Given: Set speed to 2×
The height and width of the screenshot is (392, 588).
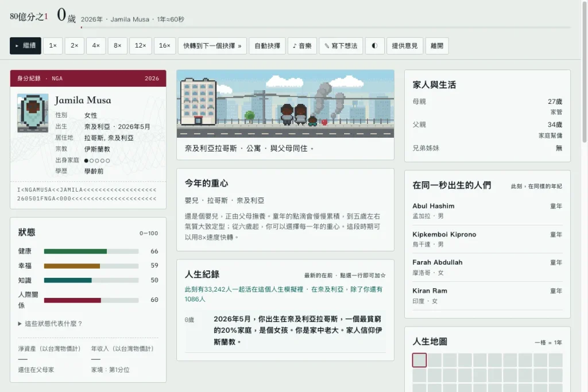Looking at the screenshot, I should 74,46.
